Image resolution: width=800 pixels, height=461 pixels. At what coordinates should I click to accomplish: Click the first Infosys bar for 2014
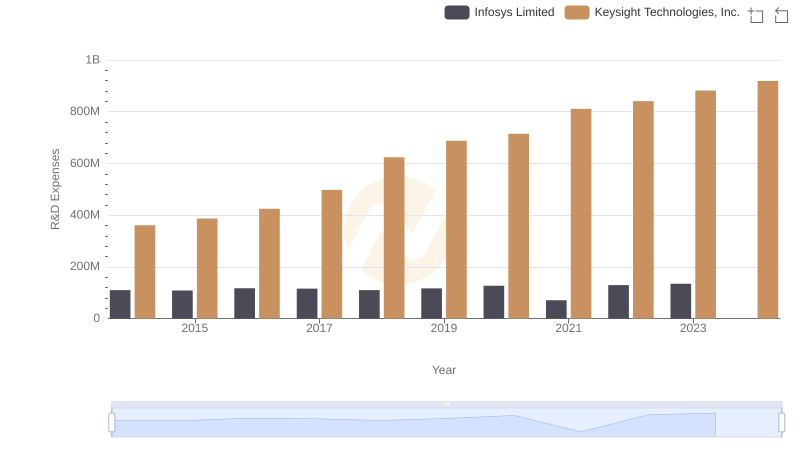coord(120,304)
